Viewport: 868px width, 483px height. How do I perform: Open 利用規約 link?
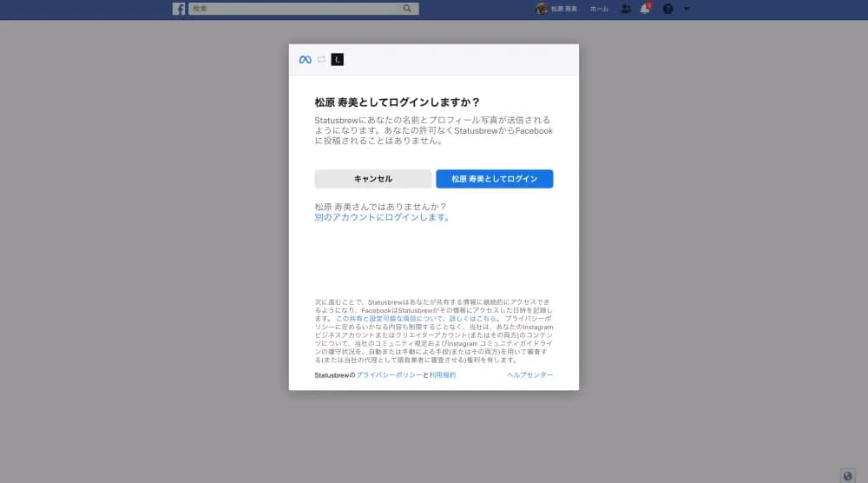pos(443,375)
